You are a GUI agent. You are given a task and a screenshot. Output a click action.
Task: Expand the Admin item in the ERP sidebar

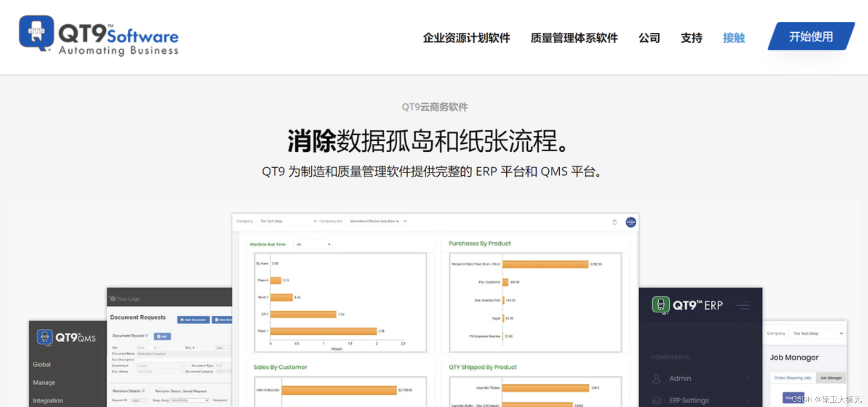pos(701,378)
